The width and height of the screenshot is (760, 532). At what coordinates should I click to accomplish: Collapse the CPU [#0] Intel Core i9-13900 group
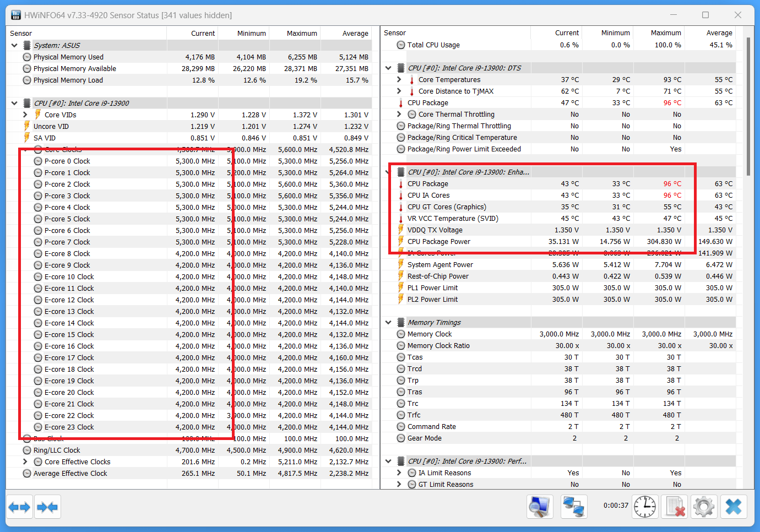[x=14, y=104]
